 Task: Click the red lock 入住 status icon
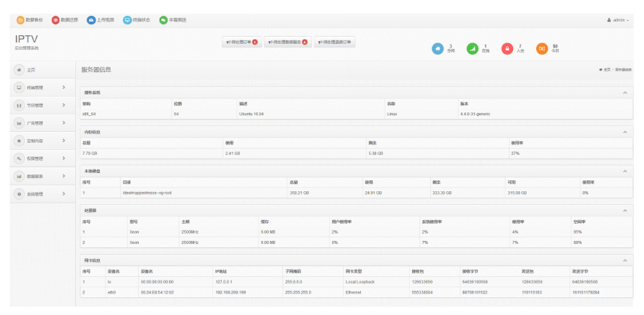507,49
